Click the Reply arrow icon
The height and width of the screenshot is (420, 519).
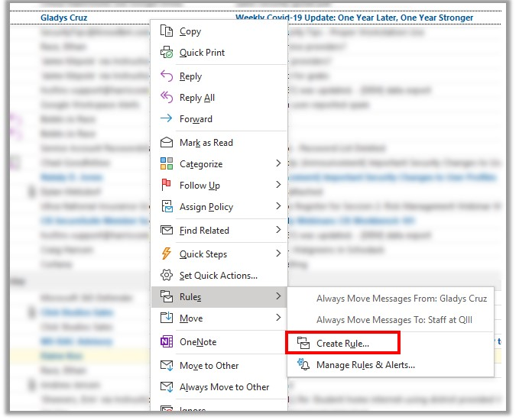click(x=167, y=76)
